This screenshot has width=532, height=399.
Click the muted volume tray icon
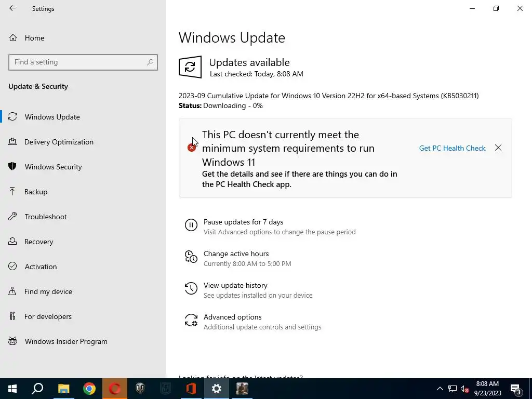465,389
